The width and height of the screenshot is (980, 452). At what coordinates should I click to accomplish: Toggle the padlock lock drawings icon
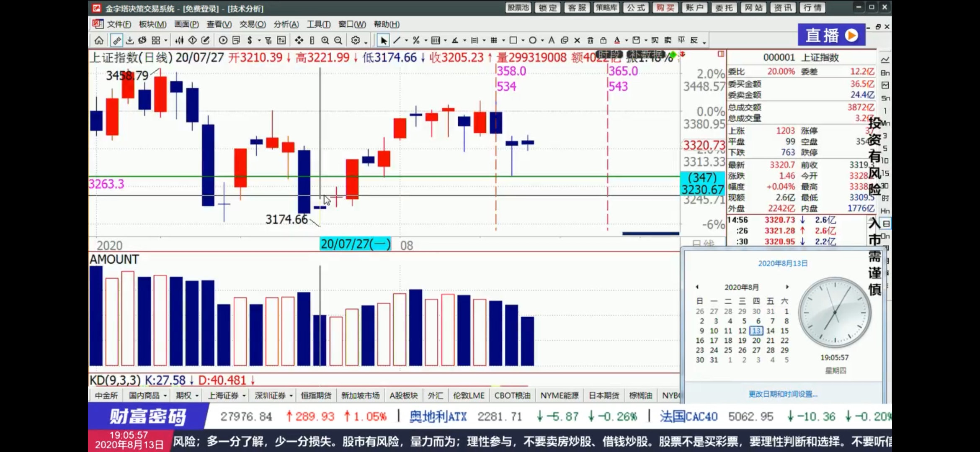coord(603,41)
